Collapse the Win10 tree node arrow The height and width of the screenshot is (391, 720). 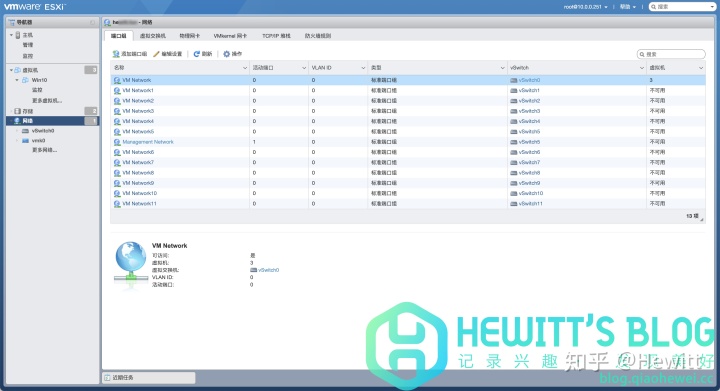click(x=17, y=80)
